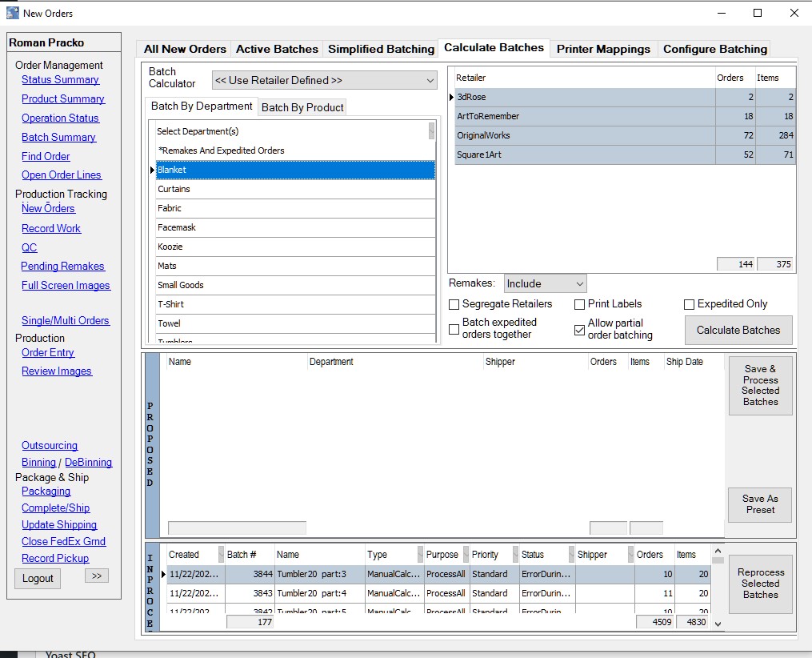The width and height of the screenshot is (812, 658).
Task: Click the Save As Preset button
Action: pyautogui.click(x=760, y=504)
